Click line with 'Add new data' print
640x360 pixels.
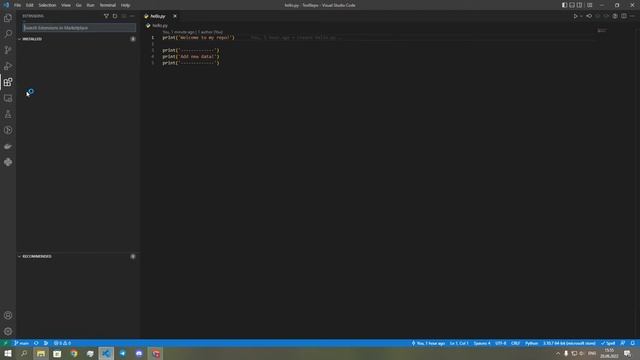click(191, 57)
